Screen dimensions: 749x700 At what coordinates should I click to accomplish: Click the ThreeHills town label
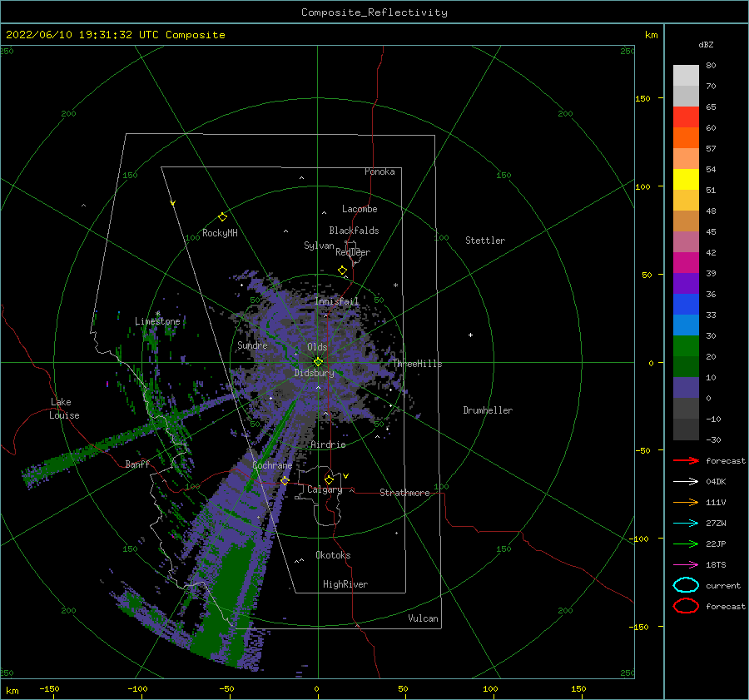pyautogui.click(x=418, y=364)
